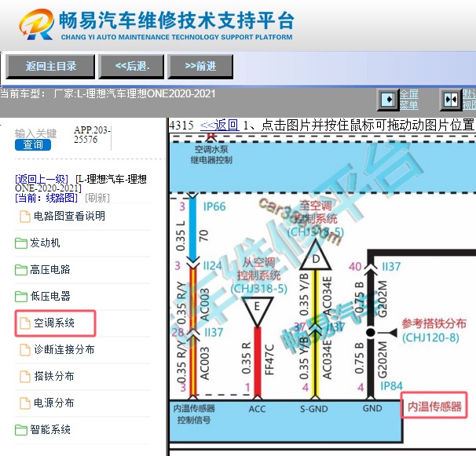Click the full-screen menu arrow icon
476x456 pixels.
(388, 100)
